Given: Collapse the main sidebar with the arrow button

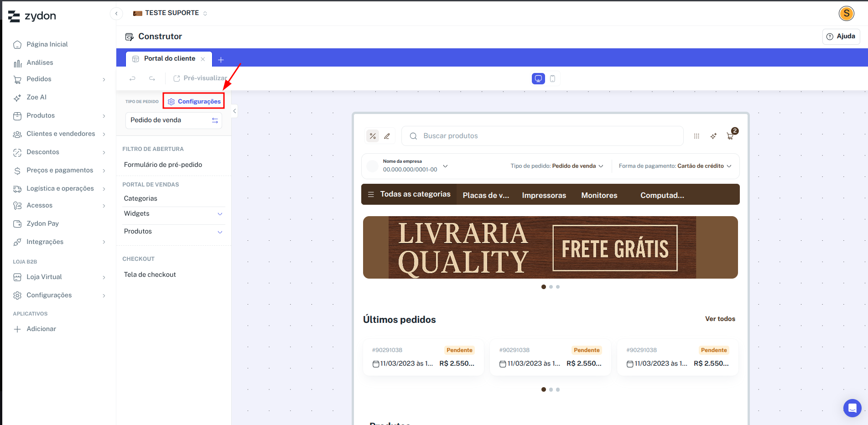Looking at the screenshot, I should coord(116,14).
